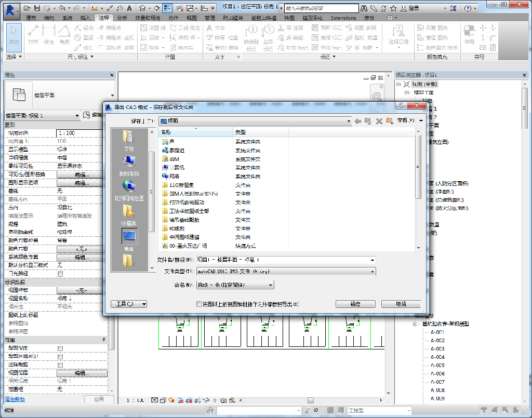Click Edit button for View Range
This screenshot has width=532, height=418.
pos(82,373)
